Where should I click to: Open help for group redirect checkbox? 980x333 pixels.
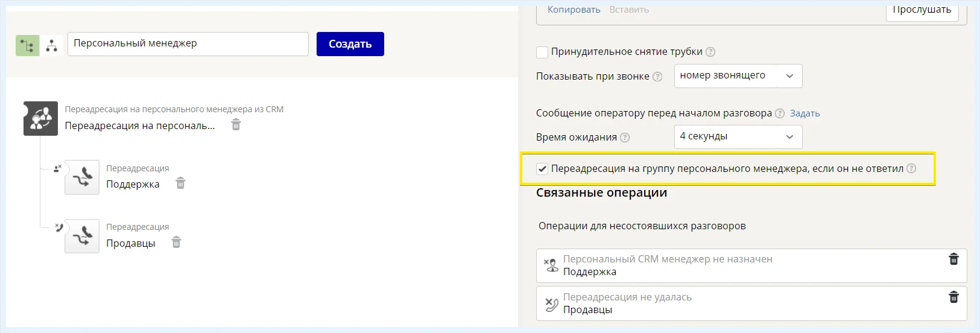point(911,168)
